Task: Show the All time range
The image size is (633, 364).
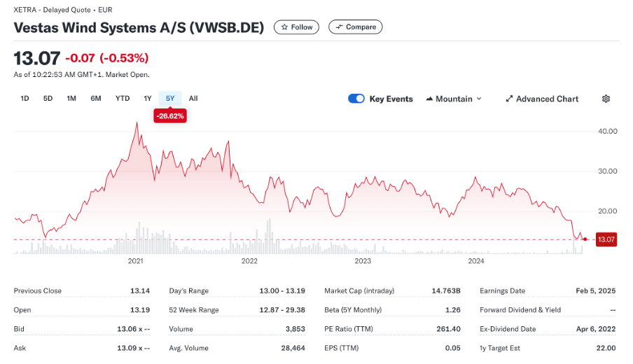Action: 193,98
